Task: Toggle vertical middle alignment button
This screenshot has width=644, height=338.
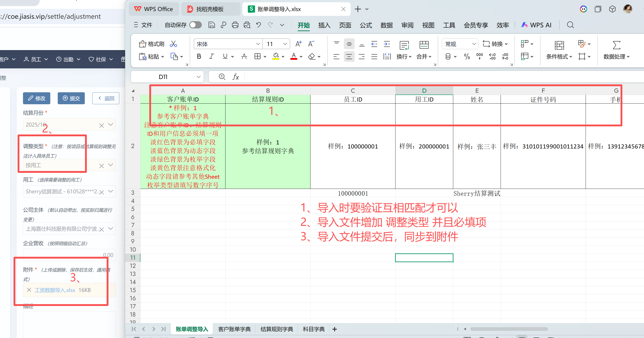Action: tap(349, 44)
